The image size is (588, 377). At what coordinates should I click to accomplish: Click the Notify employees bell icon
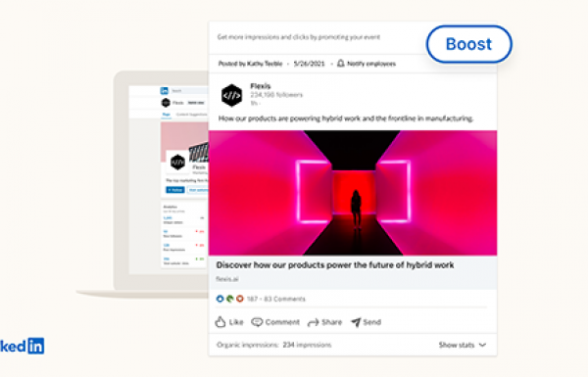[x=340, y=64]
